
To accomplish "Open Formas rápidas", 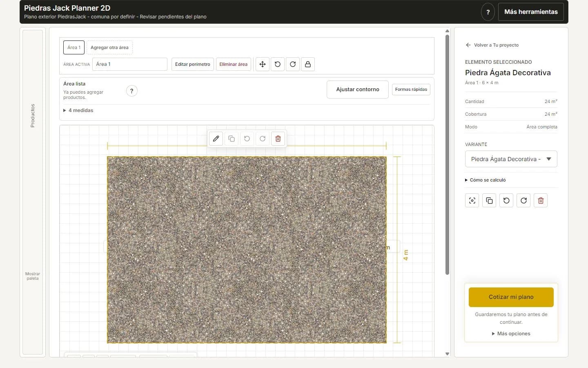I will point(411,90).
